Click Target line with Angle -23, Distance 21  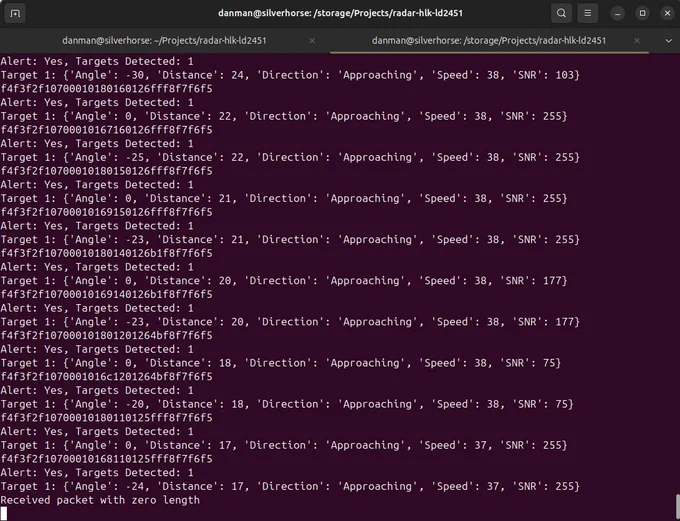(290, 239)
